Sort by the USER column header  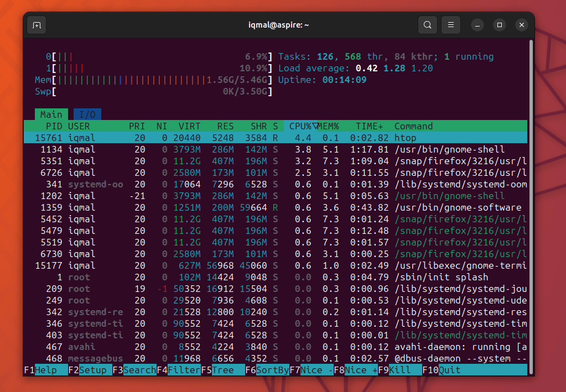click(x=79, y=126)
